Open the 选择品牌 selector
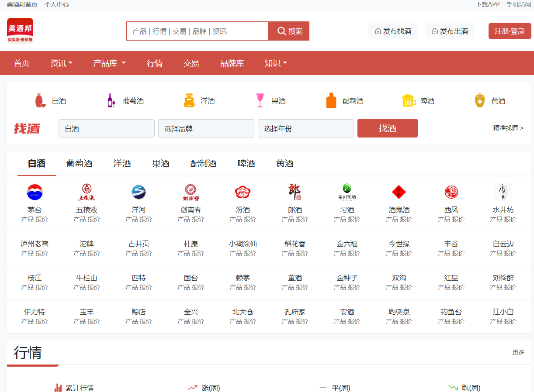The image size is (534, 392). click(206, 128)
